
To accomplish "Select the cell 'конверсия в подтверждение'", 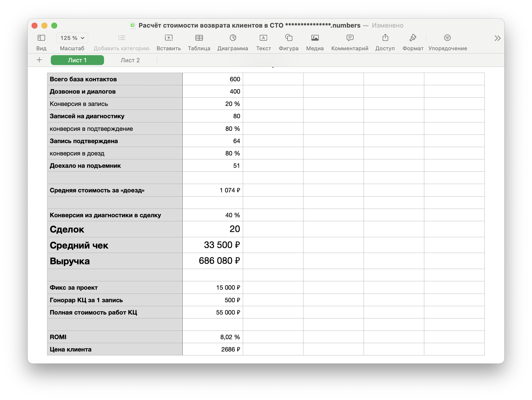I will point(115,129).
